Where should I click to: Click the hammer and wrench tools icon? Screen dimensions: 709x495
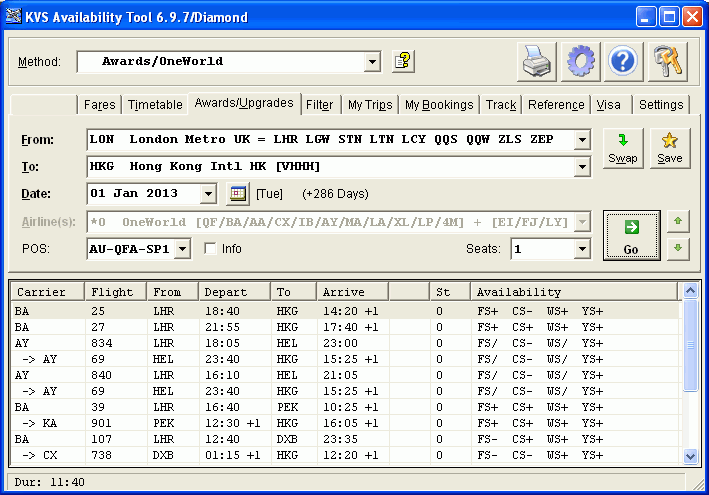[x=666, y=62]
